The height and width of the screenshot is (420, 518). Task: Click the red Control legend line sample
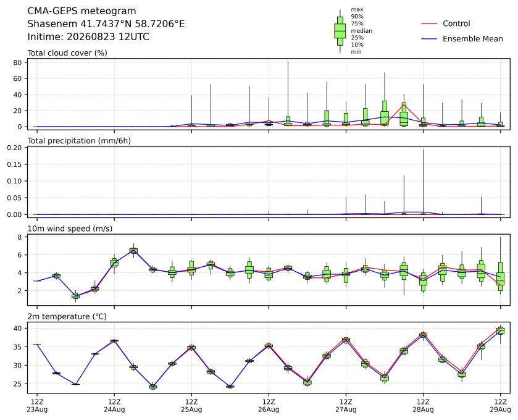(429, 24)
